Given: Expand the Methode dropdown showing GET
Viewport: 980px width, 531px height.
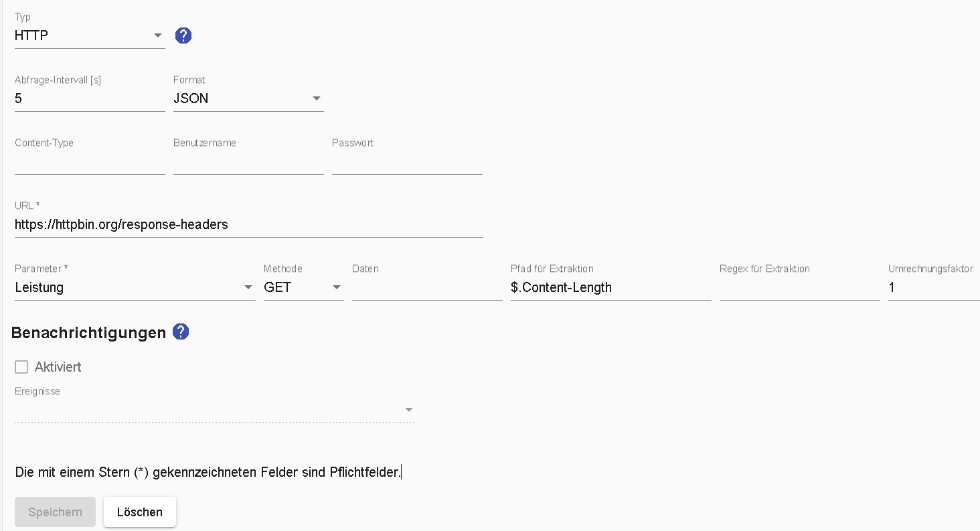Looking at the screenshot, I should point(304,287).
